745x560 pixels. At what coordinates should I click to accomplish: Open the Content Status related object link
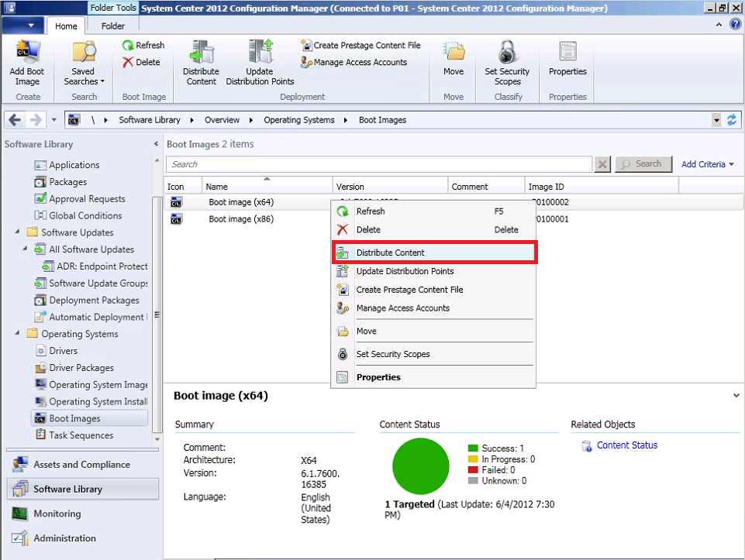tap(627, 445)
